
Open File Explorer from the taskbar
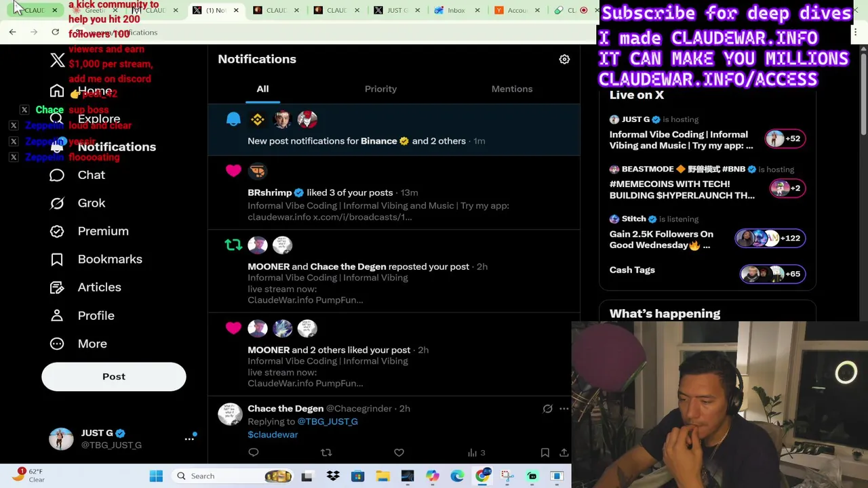pos(382,476)
